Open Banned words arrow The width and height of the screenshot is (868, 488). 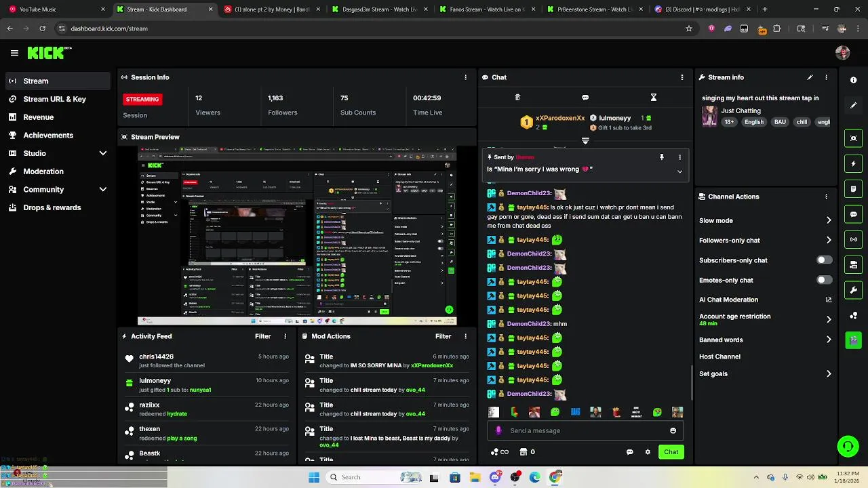(x=828, y=340)
